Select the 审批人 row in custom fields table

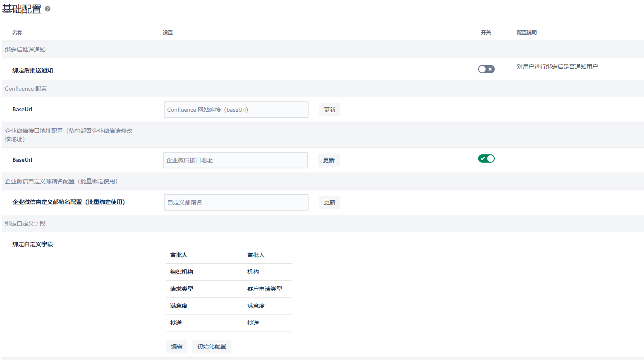point(228,255)
